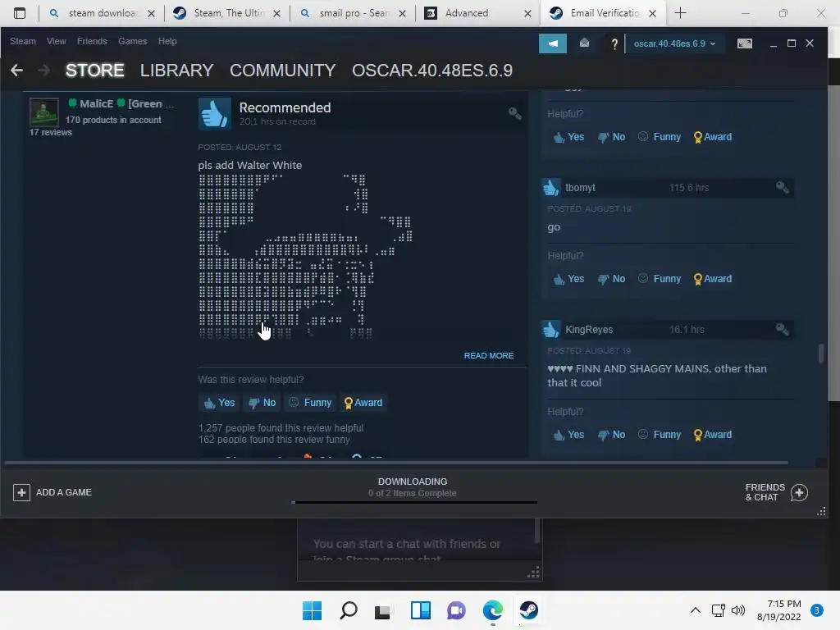
Task: Vote Yes on MalicE's review
Action: (x=220, y=403)
